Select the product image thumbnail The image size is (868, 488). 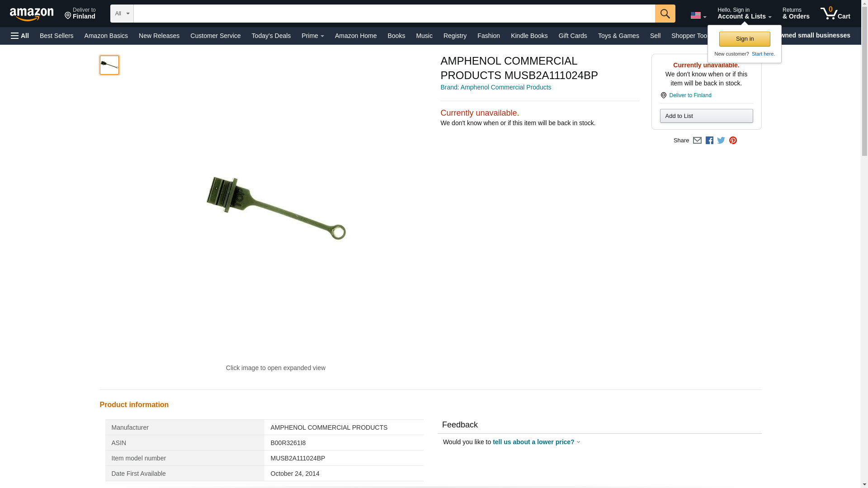coord(109,65)
